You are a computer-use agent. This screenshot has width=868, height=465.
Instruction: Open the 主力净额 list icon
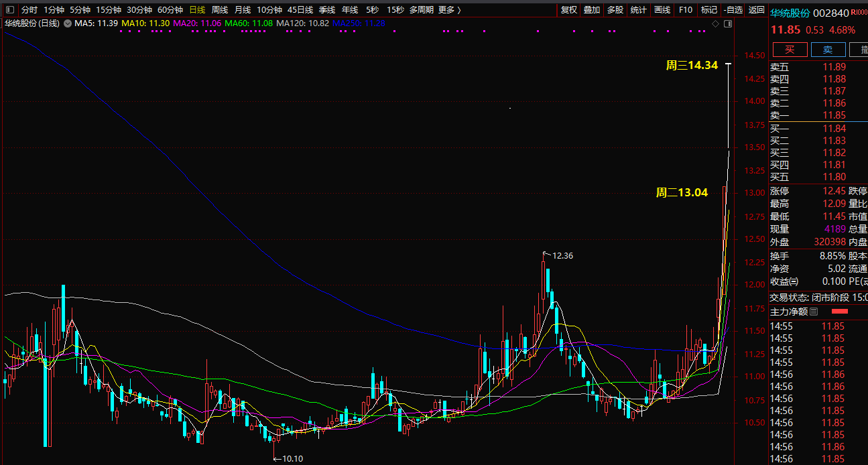coord(814,312)
